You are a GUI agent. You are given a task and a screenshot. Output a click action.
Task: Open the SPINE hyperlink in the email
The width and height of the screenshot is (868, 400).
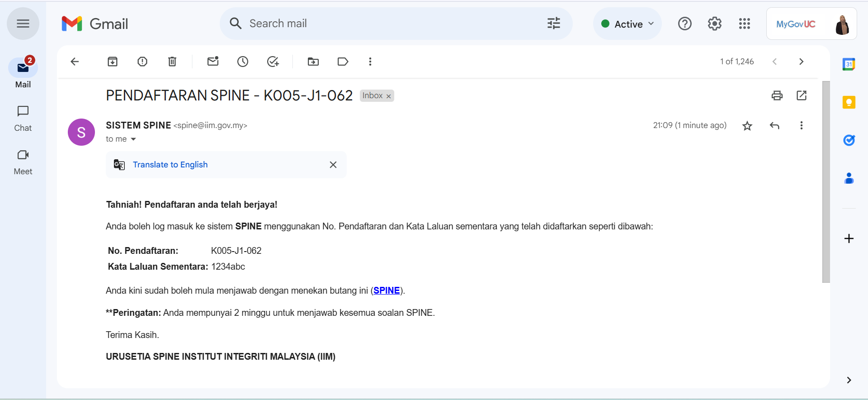coord(387,290)
